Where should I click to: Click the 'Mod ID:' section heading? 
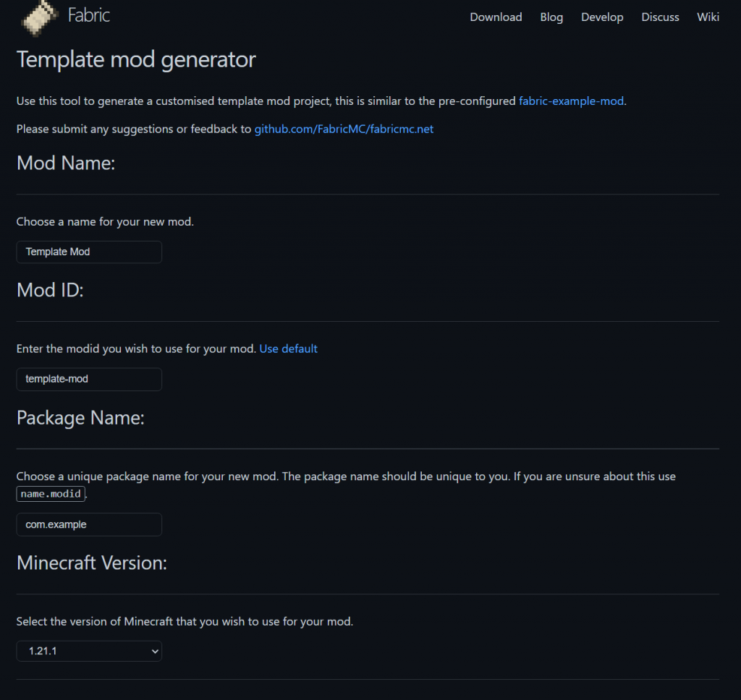click(x=50, y=291)
